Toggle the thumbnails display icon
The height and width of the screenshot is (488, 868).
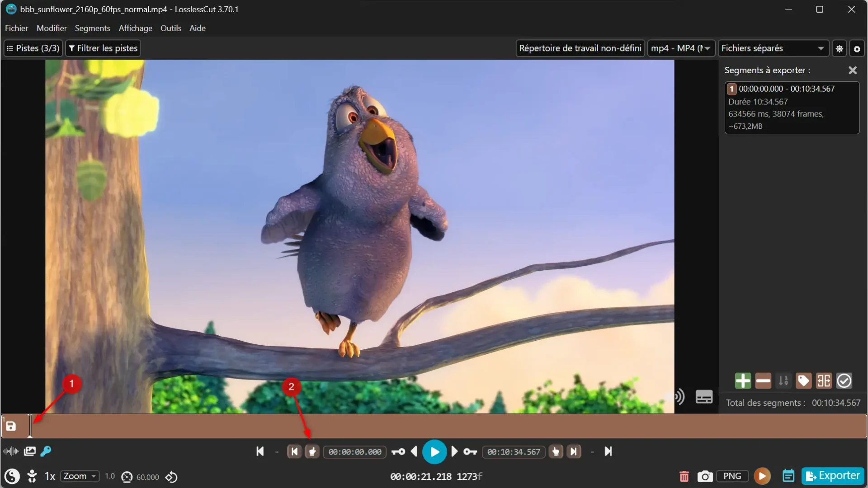[x=30, y=451]
